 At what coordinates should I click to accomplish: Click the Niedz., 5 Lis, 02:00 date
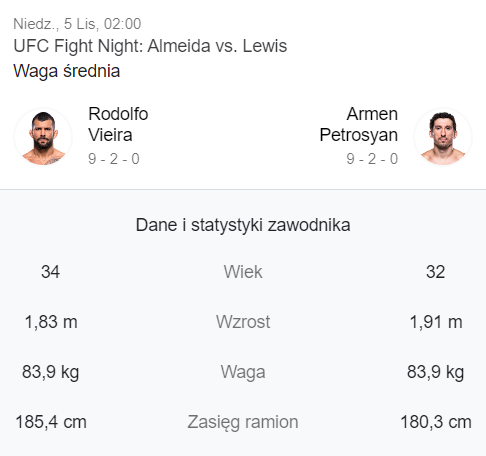pyautogui.click(x=77, y=24)
